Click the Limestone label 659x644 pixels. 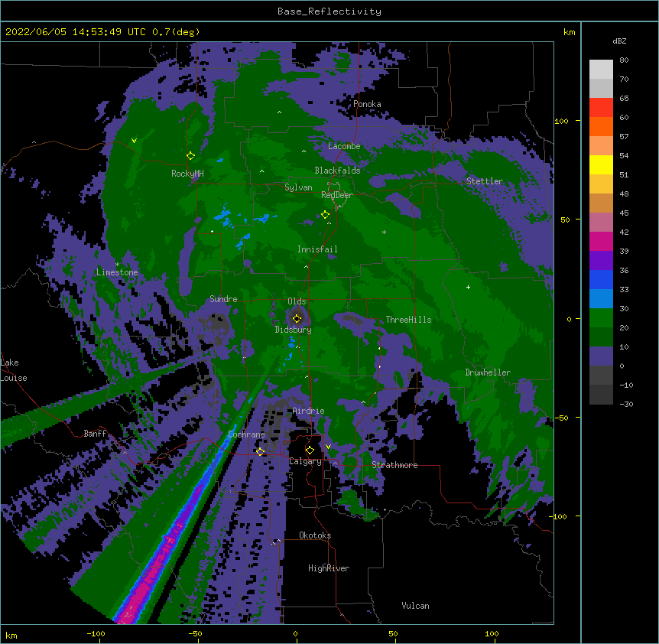tap(117, 272)
